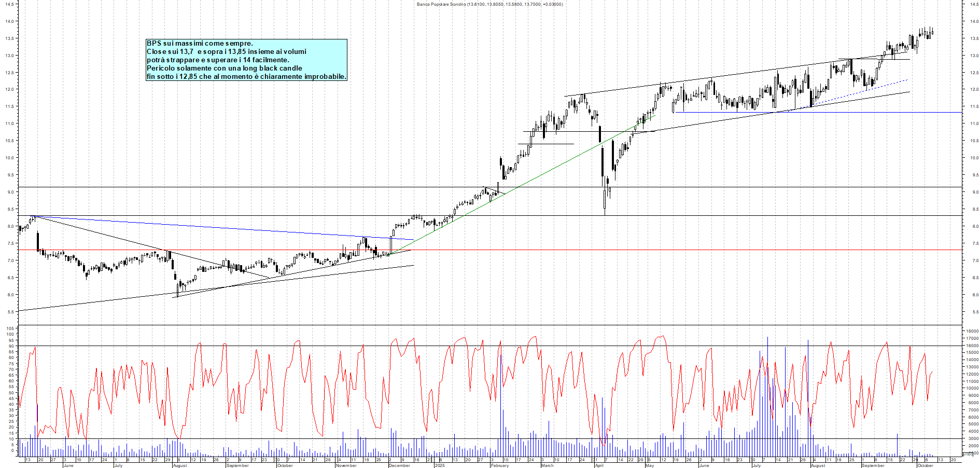980x468 pixels.
Task: Click the 105 oscillator label on left scale
Action: [9, 328]
